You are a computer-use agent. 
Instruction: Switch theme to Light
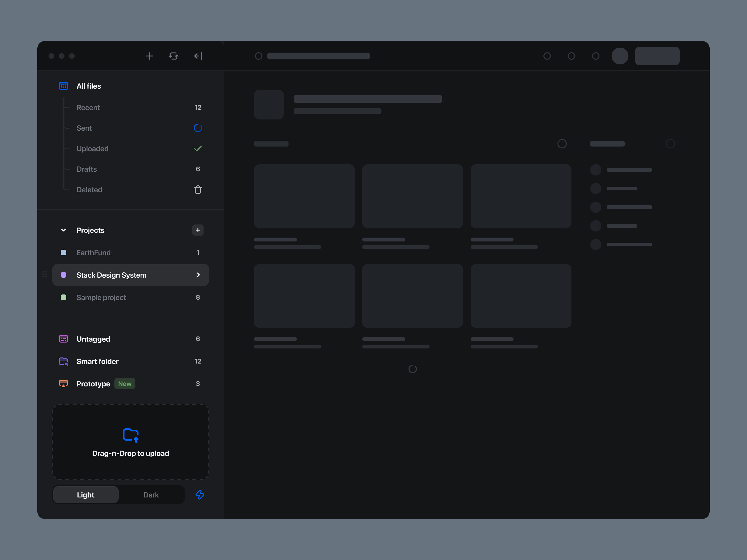coord(86,495)
